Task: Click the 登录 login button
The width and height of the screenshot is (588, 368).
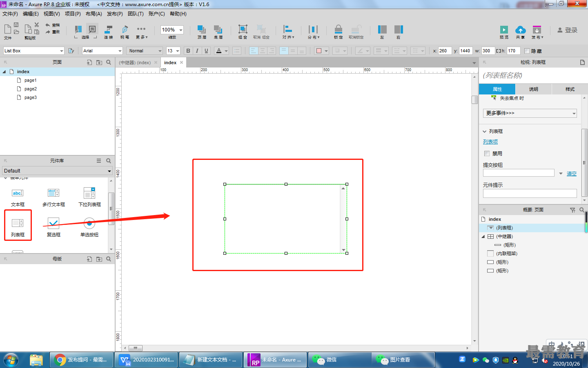Action: (x=568, y=30)
